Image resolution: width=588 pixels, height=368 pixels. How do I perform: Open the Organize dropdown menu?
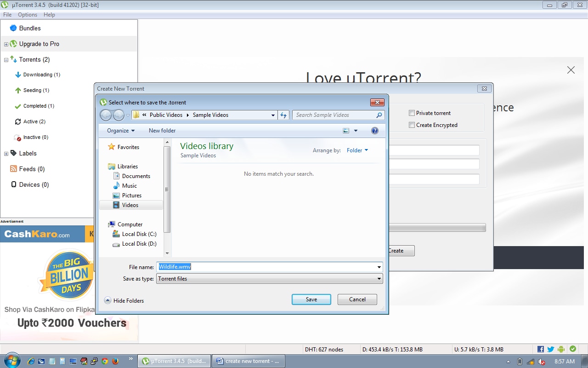coord(121,131)
